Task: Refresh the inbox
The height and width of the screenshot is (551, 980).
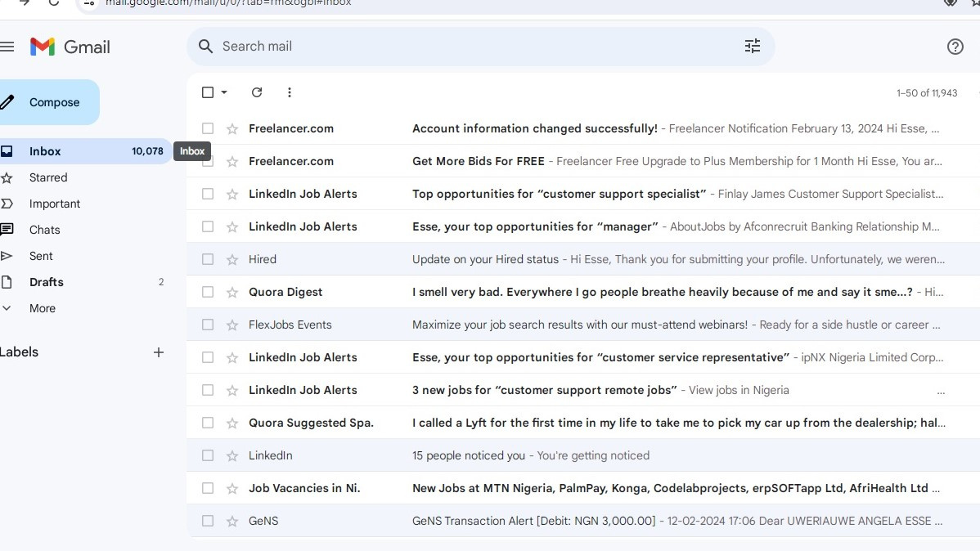Action: [257, 92]
